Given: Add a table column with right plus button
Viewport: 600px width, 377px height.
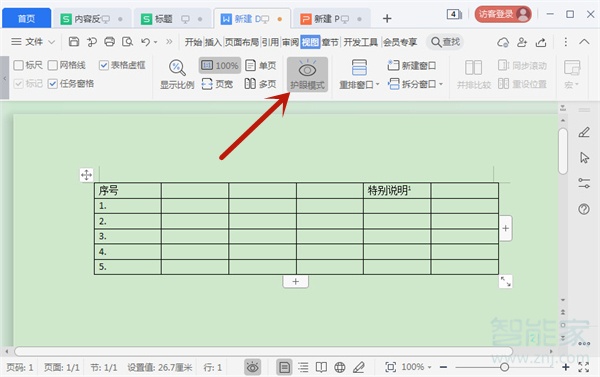Looking at the screenshot, I should [x=505, y=228].
